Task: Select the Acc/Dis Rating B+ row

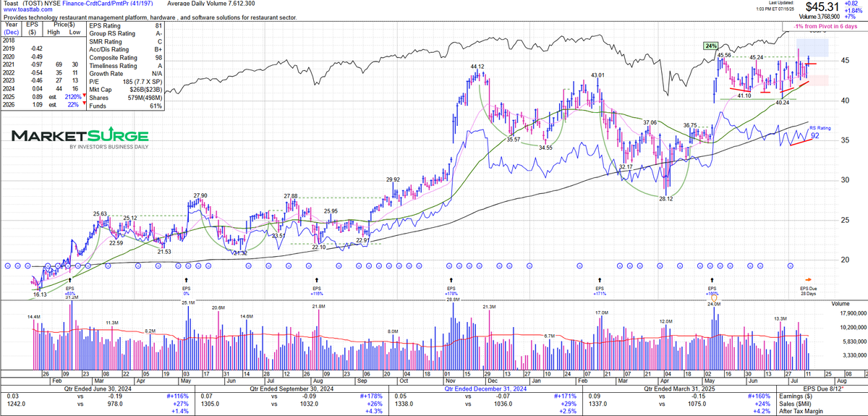Action: coord(127,50)
